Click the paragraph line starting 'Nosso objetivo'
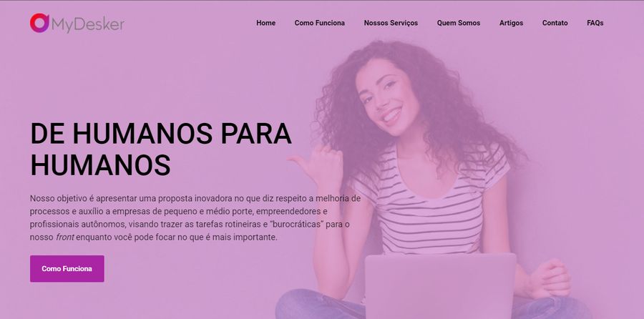The width and height of the screenshot is (644, 319). (x=195, y=199)
